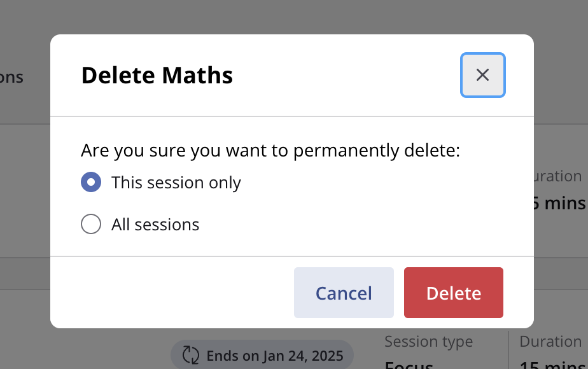Click the 'This session only' label text

pos(176,183)
